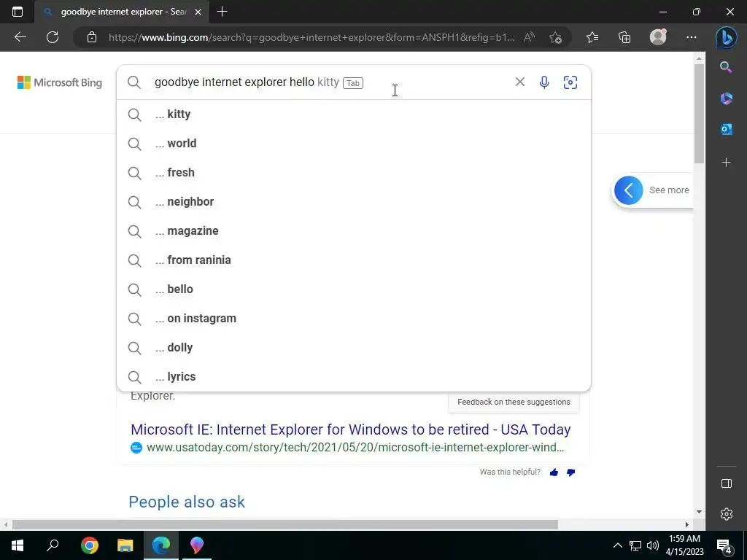
Task: Pick the "bello" suggestion
Action: (354, 289)
